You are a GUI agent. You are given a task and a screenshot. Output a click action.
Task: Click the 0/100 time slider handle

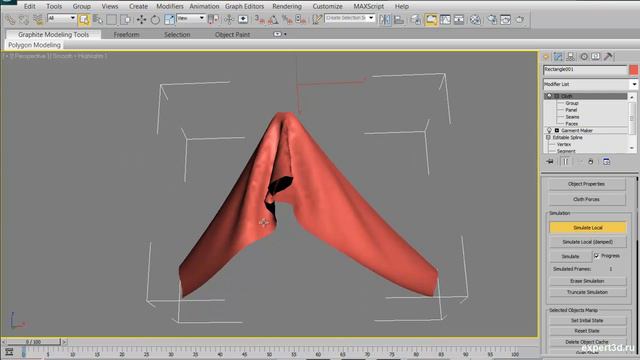pyautogui.click(x=33, y=342)
